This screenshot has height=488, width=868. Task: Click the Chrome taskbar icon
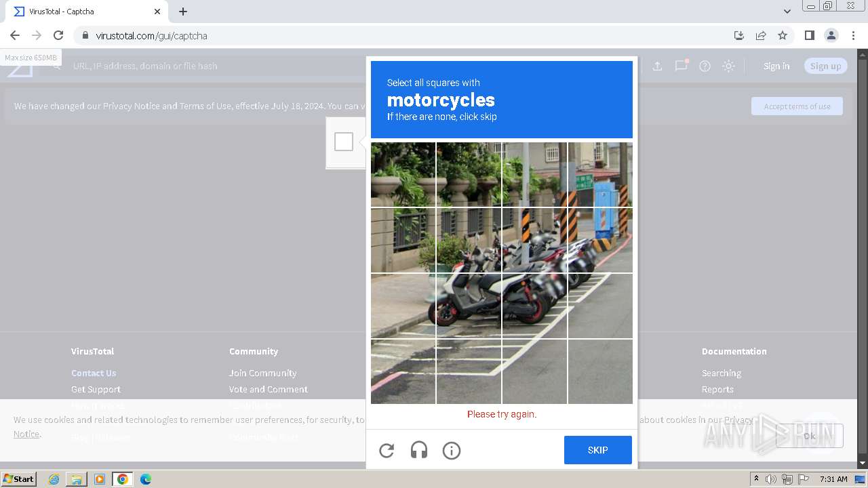pos(123,479)
